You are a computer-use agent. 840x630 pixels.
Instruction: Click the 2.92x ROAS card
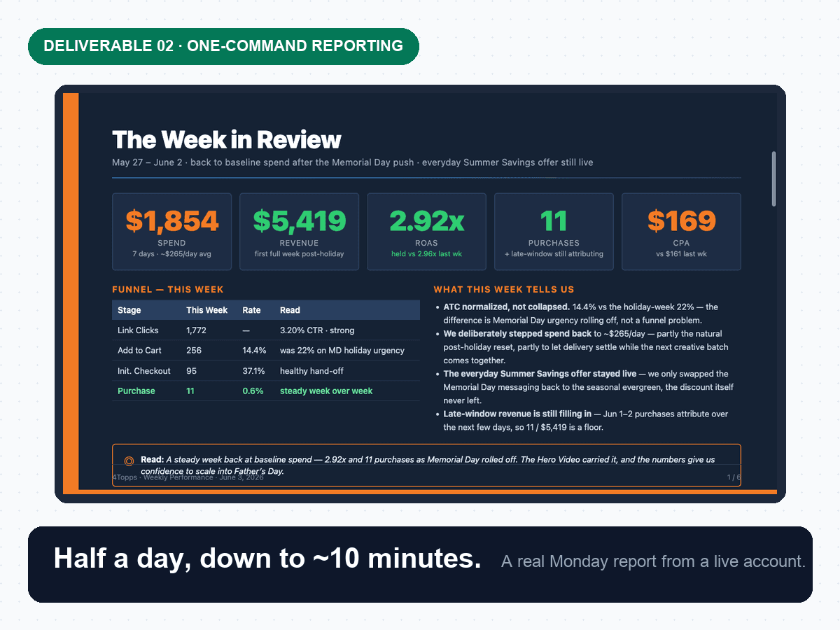[426, 232]
